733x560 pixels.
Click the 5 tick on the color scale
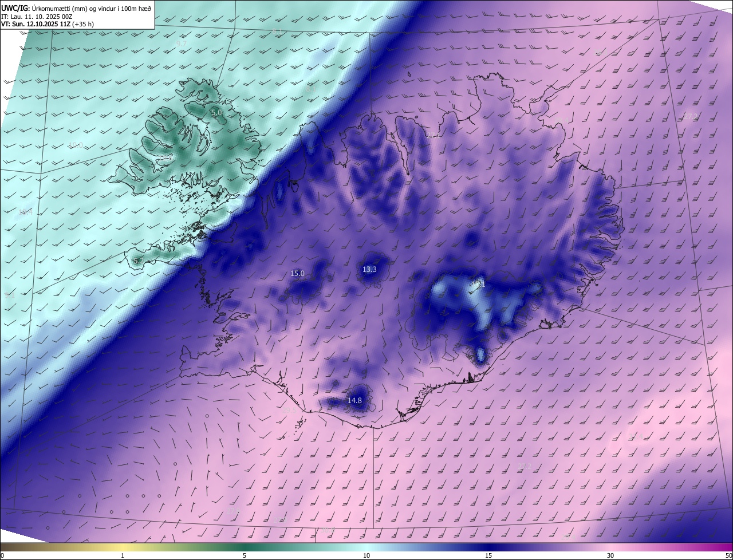tap(245, 555)
